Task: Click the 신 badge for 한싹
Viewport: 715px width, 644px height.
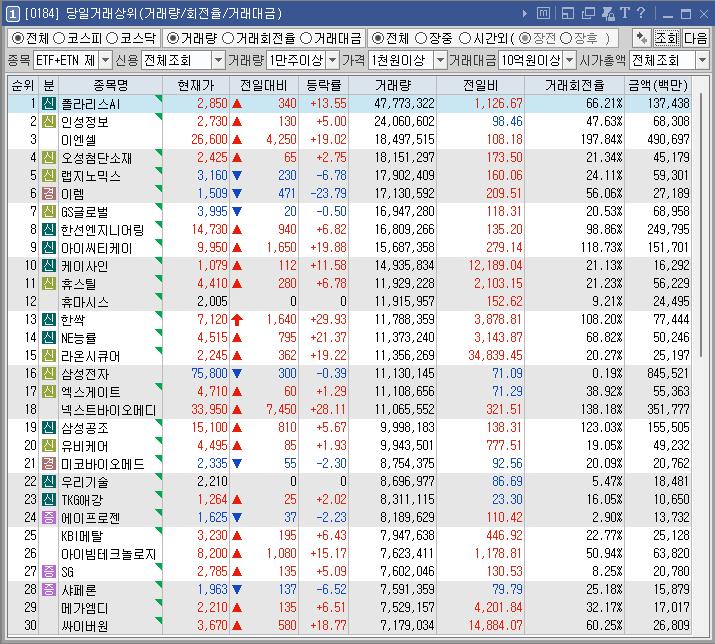Action: (x=49, y=319)
